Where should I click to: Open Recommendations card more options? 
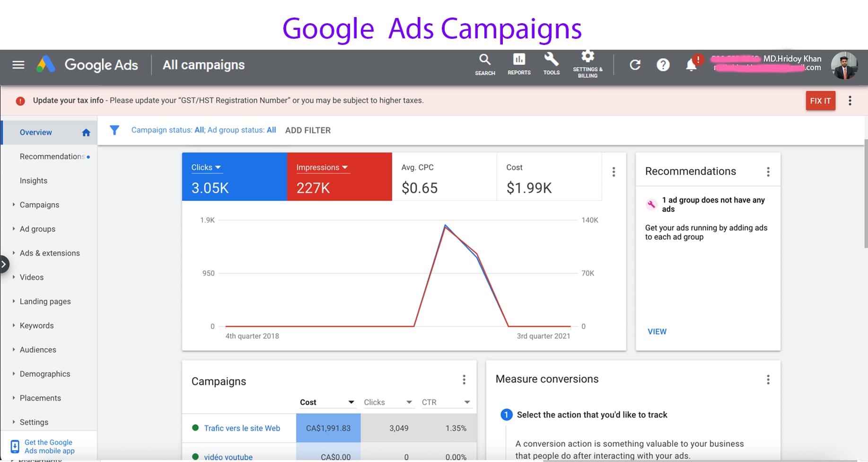tap(768, 172)
